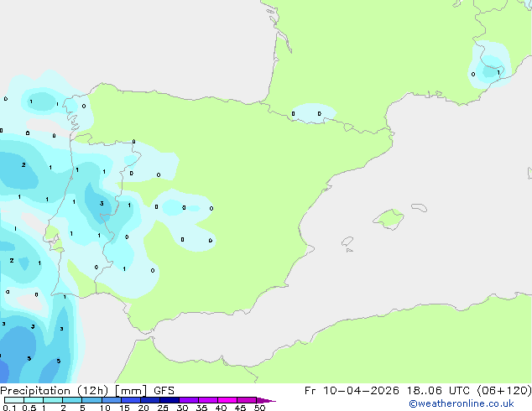Click the '15' legend label
Screen dimensions: 532x411
124,408
